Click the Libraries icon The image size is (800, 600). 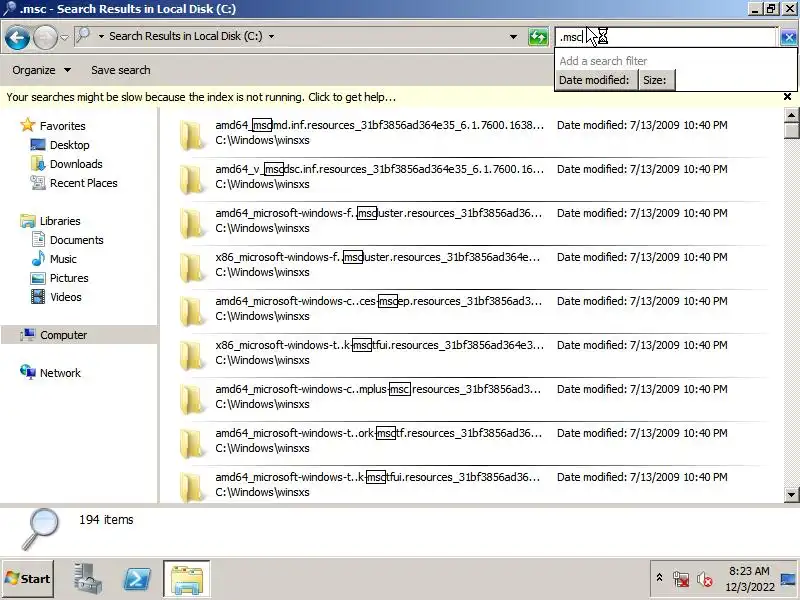pos(28,221)
